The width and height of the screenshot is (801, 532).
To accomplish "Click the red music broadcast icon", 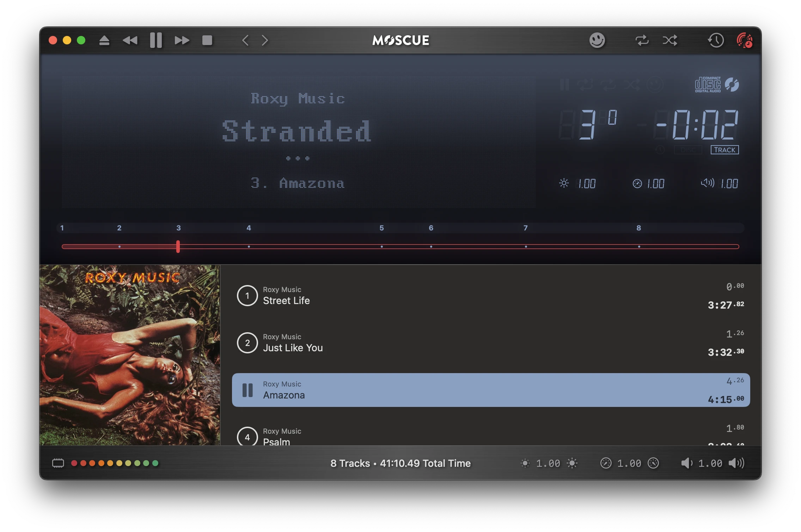I will click(744, 40).
